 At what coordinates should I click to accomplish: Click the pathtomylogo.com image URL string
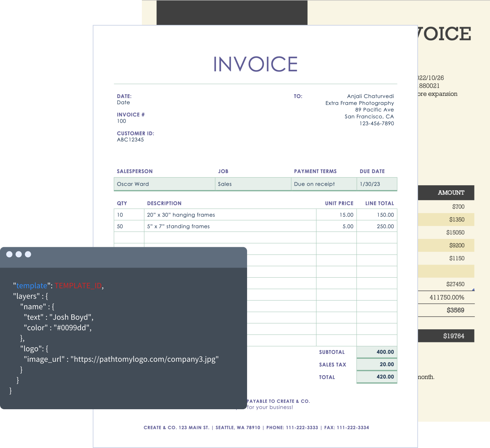(145, 359)
